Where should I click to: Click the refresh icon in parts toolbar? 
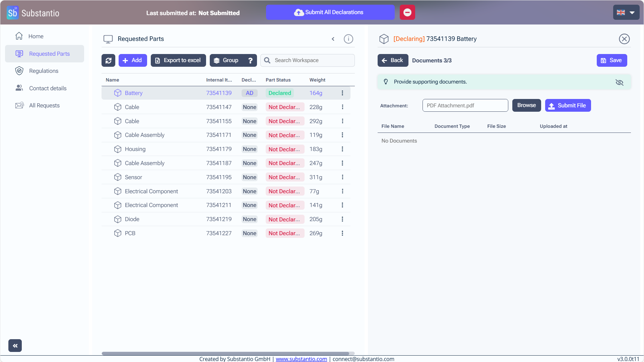[108, 60]
